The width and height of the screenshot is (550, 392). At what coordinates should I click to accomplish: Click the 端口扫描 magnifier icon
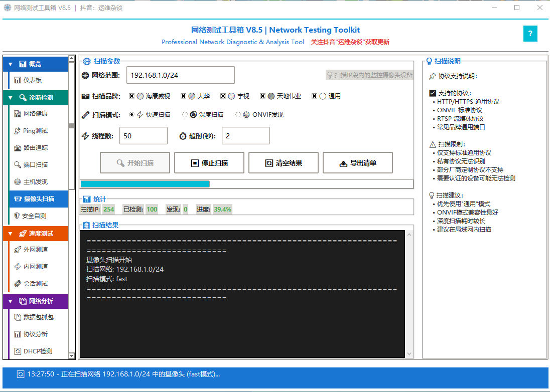(17, 165)
